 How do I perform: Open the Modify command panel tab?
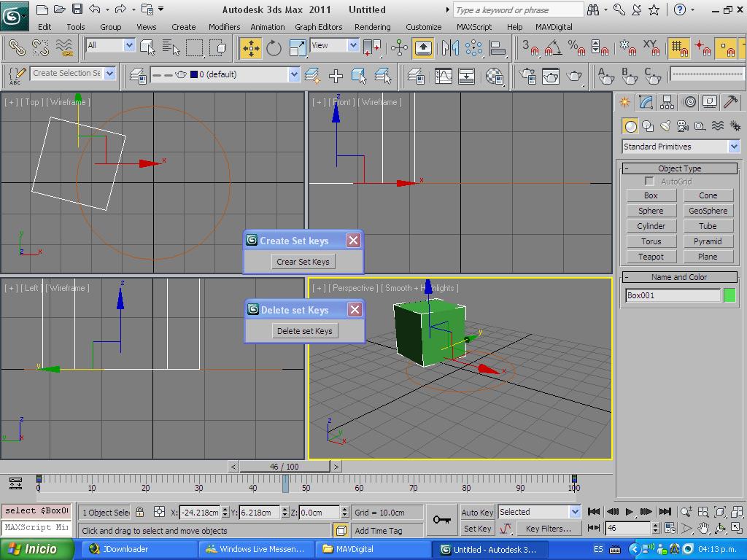(646, 102)
